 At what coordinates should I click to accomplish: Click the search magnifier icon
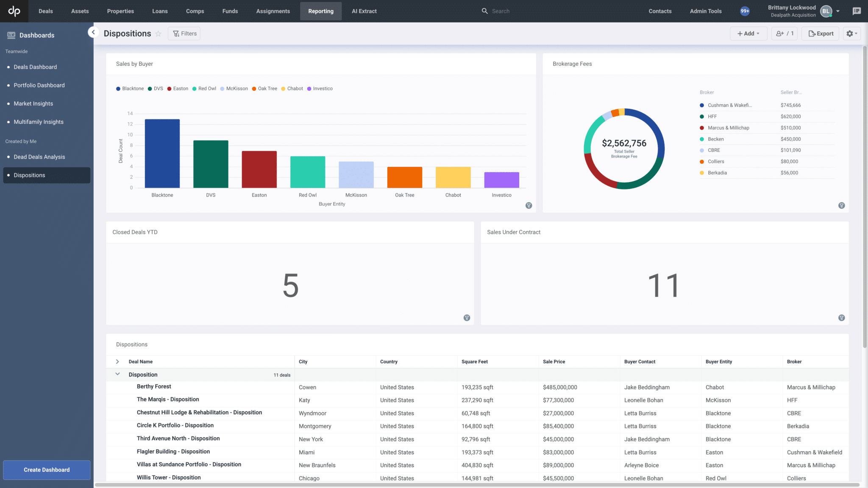[484, 11]
